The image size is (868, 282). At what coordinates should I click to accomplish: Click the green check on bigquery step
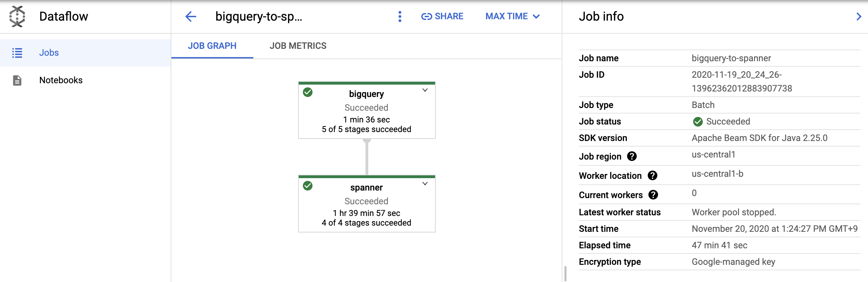pos(308,92)
